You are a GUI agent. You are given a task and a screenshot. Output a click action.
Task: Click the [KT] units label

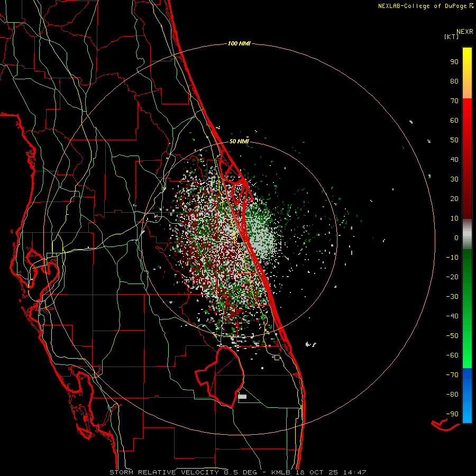(x=451, y=36)
